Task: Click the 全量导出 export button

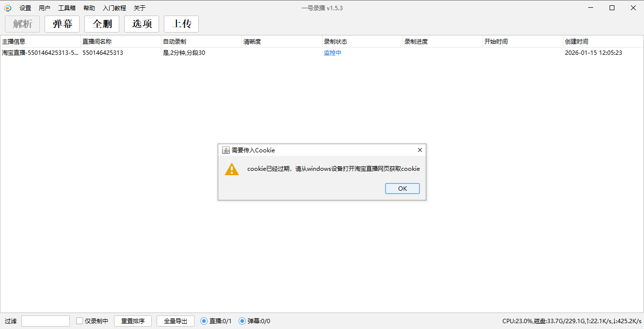Action: coord(175,321)
